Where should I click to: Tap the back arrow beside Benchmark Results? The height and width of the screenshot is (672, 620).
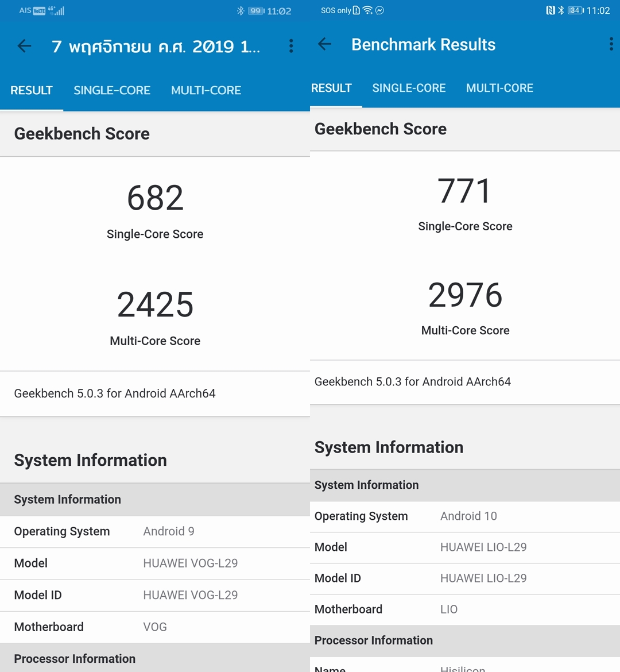tap(325, 44)
